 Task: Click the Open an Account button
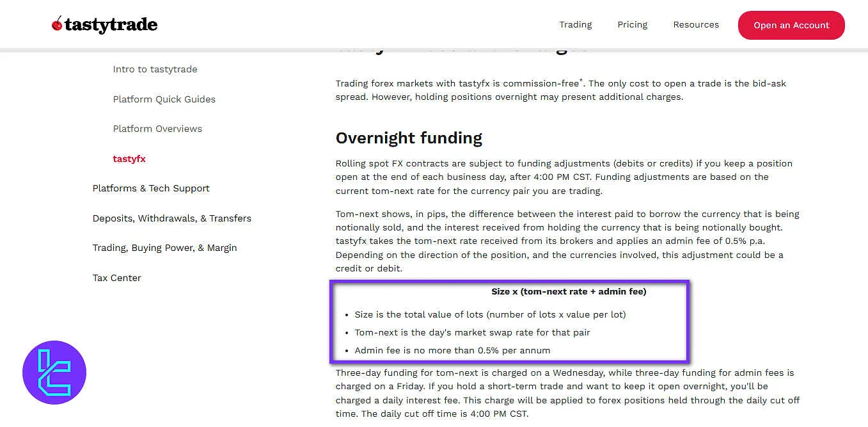(x=791, y=26)
